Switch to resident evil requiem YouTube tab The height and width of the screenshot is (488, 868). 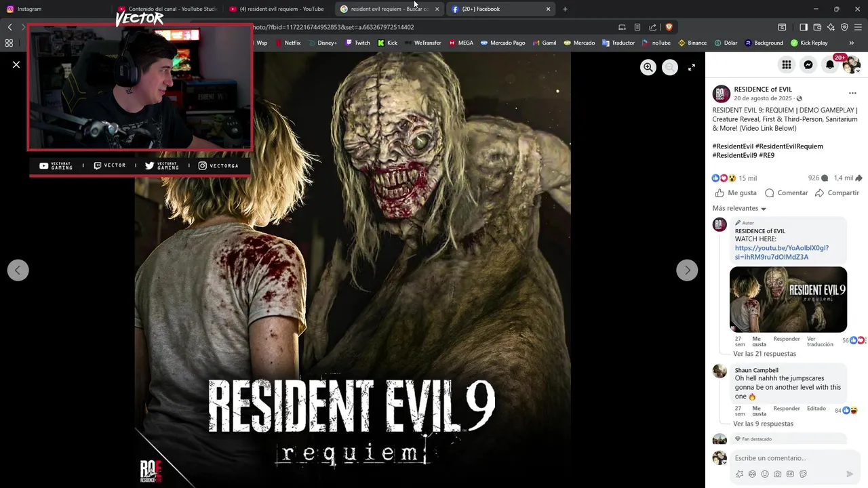point(277,9)
